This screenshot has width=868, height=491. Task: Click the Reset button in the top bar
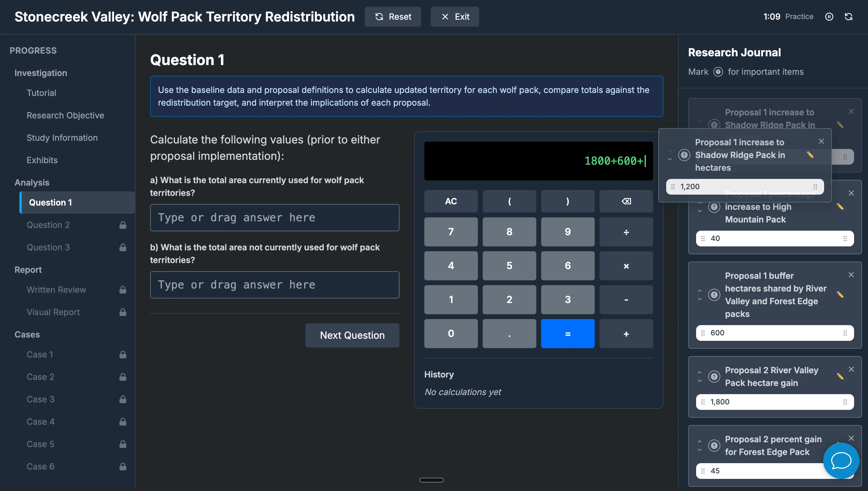pyautogui.click(x=393, y=17)
